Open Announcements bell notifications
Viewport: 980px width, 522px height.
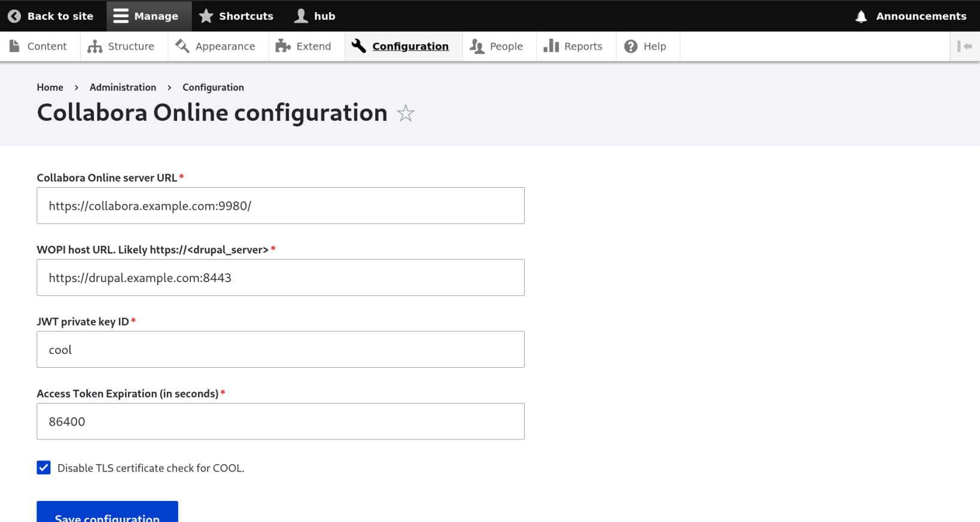pos(911,16)
